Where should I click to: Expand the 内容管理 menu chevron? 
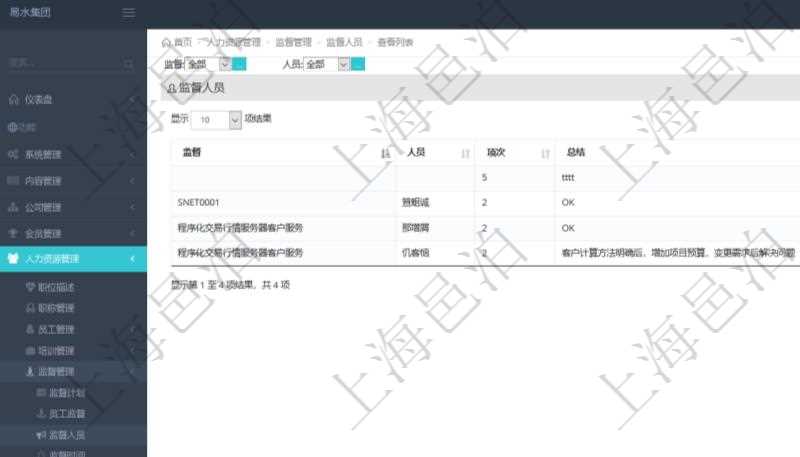pyautogui.click(x=132, y=181)
